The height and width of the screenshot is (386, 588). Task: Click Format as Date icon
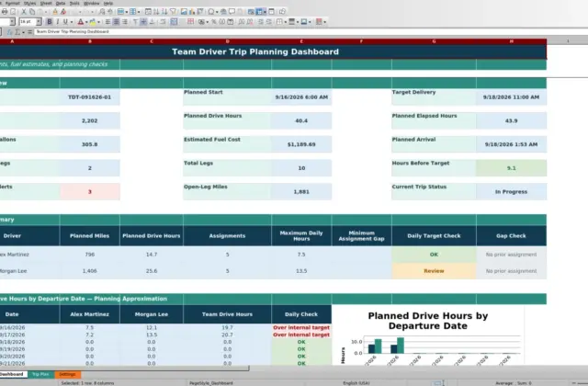pyautogui.click(x=231, y=22)
